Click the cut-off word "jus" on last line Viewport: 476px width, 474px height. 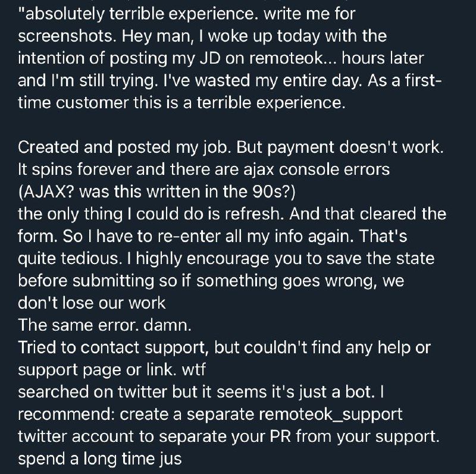[x=170, y=460]
